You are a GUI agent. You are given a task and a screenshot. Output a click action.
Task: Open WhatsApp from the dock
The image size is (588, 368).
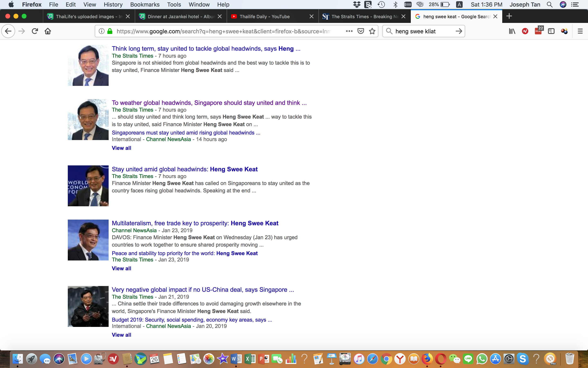coord(482,359)
